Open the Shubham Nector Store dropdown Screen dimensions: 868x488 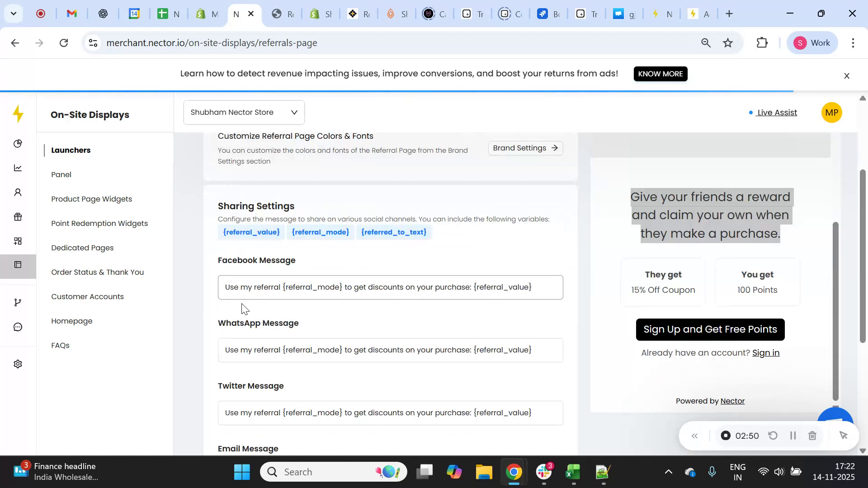pos(243,112)
